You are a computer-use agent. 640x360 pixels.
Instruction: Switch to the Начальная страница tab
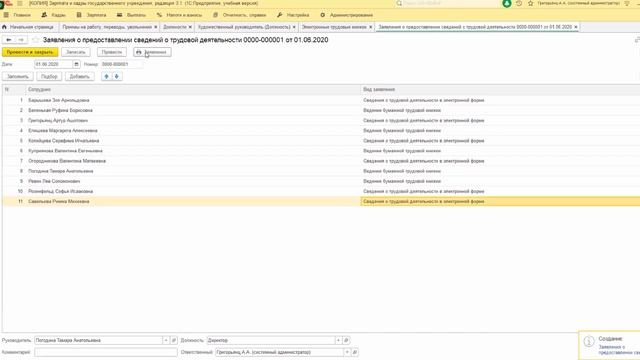28,27
